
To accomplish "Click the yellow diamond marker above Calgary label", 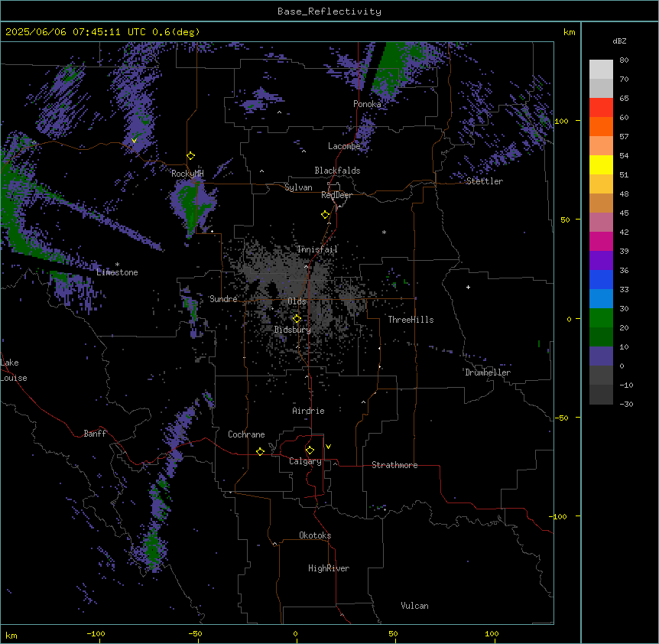I will click(x=310, y=450).
